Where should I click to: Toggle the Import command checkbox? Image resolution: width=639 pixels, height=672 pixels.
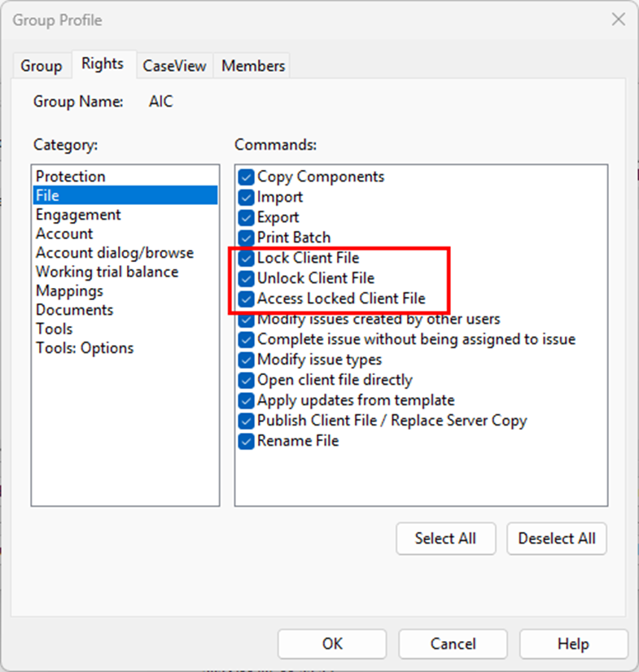coord(247,197)
